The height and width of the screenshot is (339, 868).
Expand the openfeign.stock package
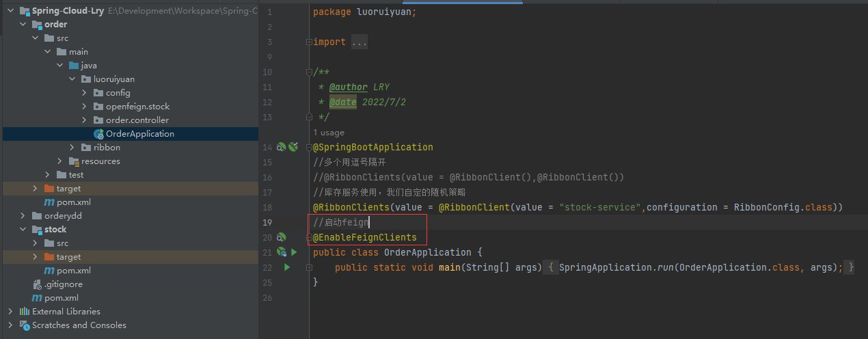(x=84, y=107)
